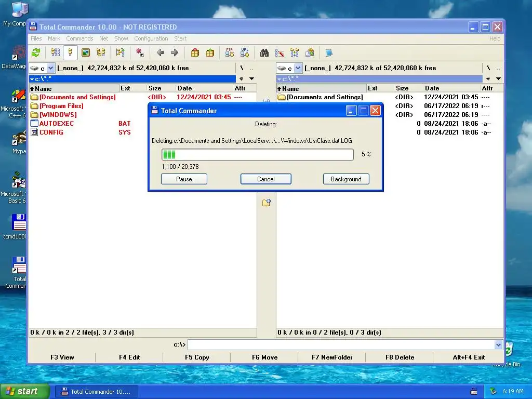Click the pack files box icon
Viewport: 532px width, 399px height.
click(x=195, y=52)
